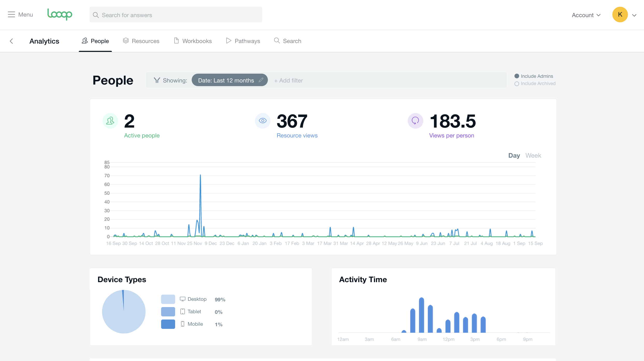Screen dimensions: 644x361
Task: Click the Desktop legend color swatch
Action: coord(168,299)
